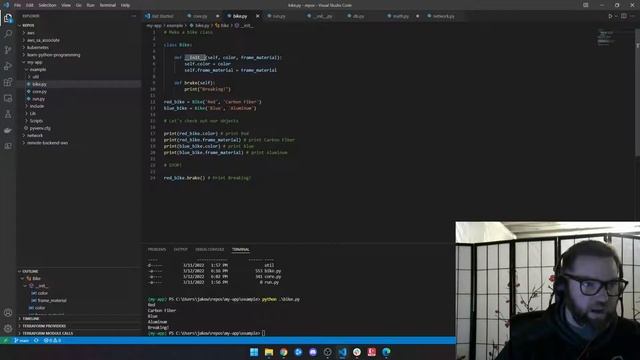Collapse the my-app folder
Viewport: 640px width, 360px height.
[x=34, y=62]
